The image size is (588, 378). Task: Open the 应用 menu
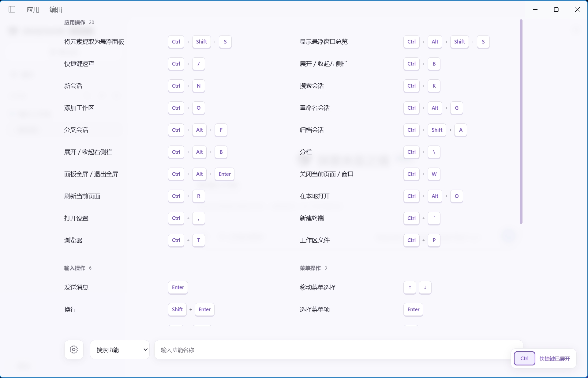pyautogui.click(x=33, y=10)
